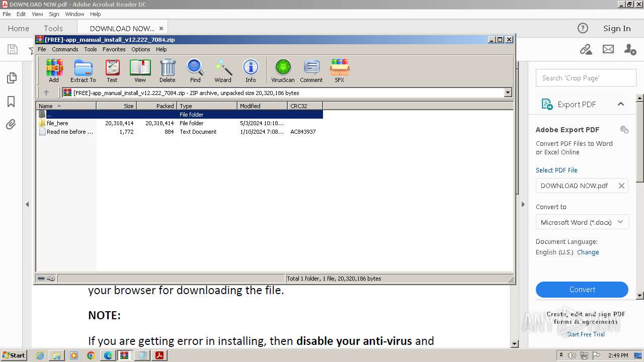Image resolution: width=644 pixels, height=362 pixels.
Task: Open WinRAR File menu
Action: 42,49
